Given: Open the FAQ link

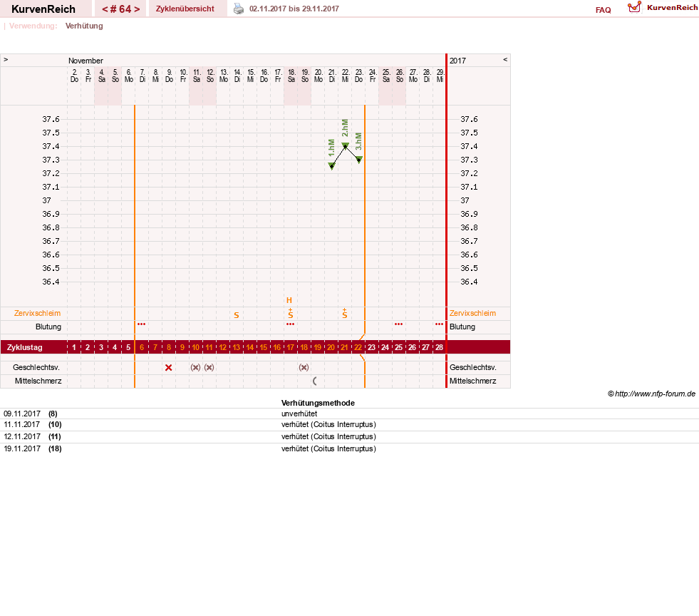Looking at the screenshot, I should (603, 10).
